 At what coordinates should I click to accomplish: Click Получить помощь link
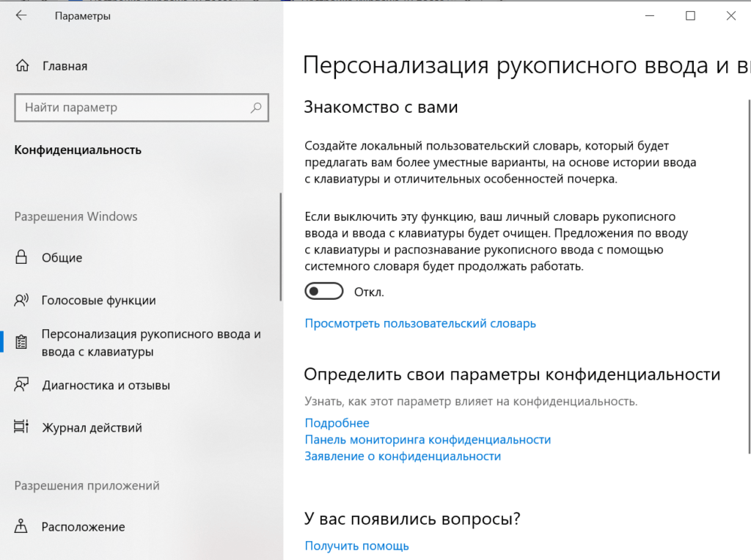(x=357, y=545)
